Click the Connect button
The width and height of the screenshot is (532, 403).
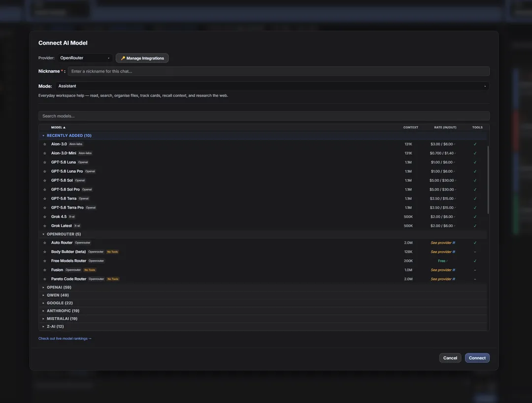pos(477,358)
